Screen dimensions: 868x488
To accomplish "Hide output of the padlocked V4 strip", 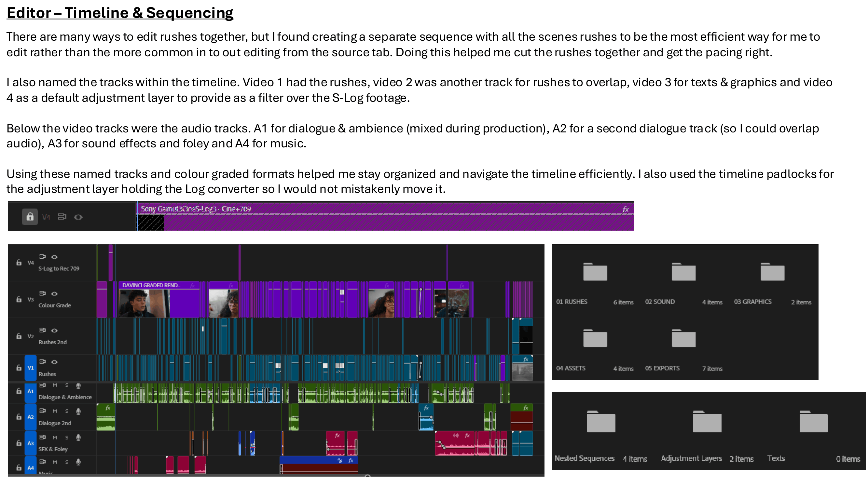I will (x=78, y=217).
